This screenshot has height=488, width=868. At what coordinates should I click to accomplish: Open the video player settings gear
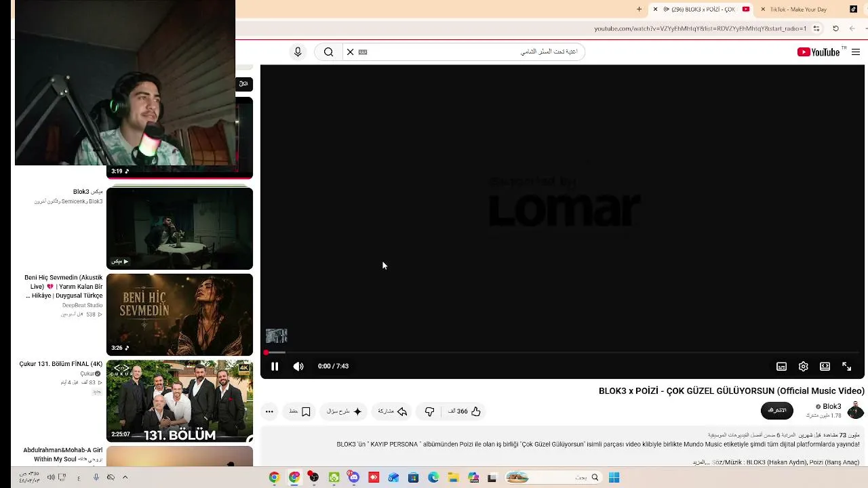(803, 366)
